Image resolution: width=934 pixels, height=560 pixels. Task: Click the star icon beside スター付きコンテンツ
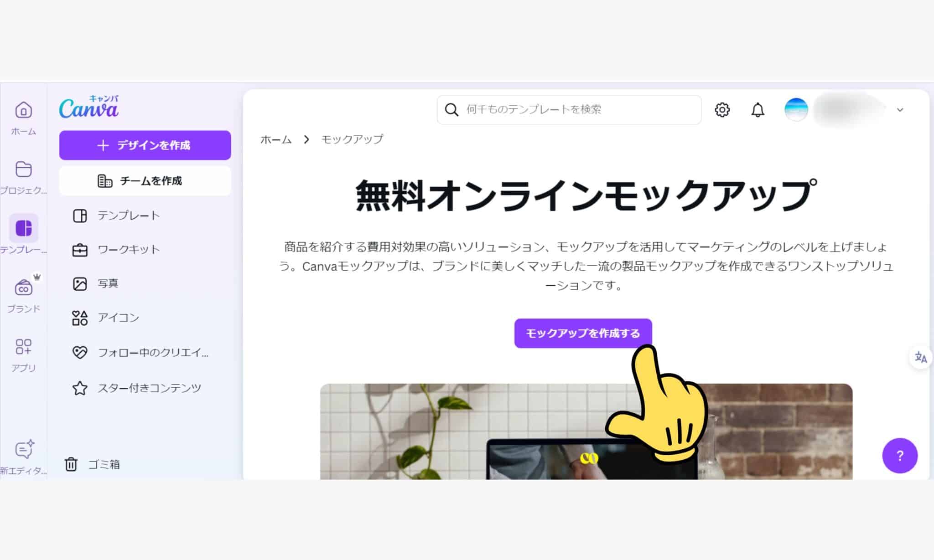point(80,388)
